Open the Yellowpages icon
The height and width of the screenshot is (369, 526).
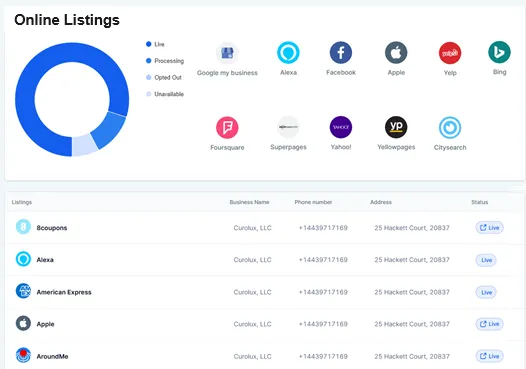click(x=396, y=127)
